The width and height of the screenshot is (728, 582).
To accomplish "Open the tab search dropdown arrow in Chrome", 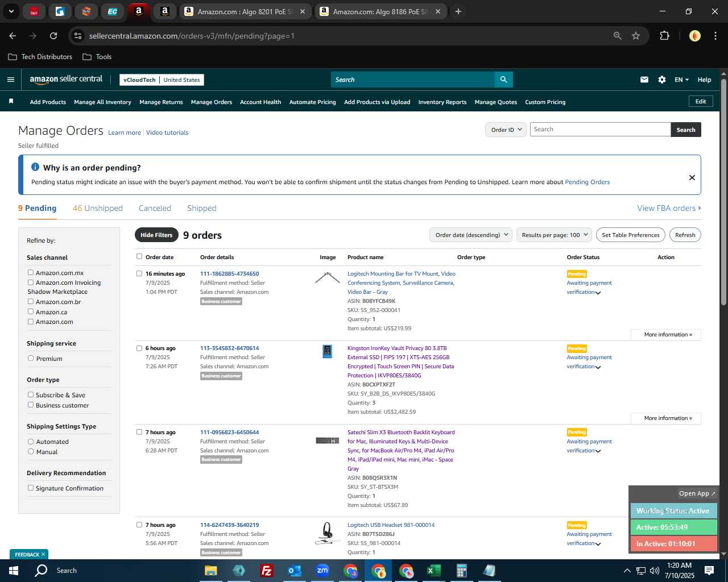I will click(11, 11).
